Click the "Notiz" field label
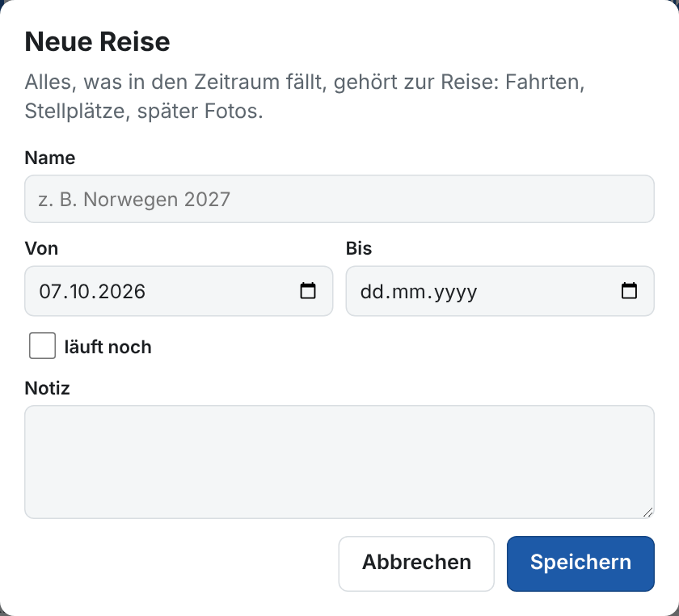The height and width of the screenshot is (616, 679). coord(47,388)
